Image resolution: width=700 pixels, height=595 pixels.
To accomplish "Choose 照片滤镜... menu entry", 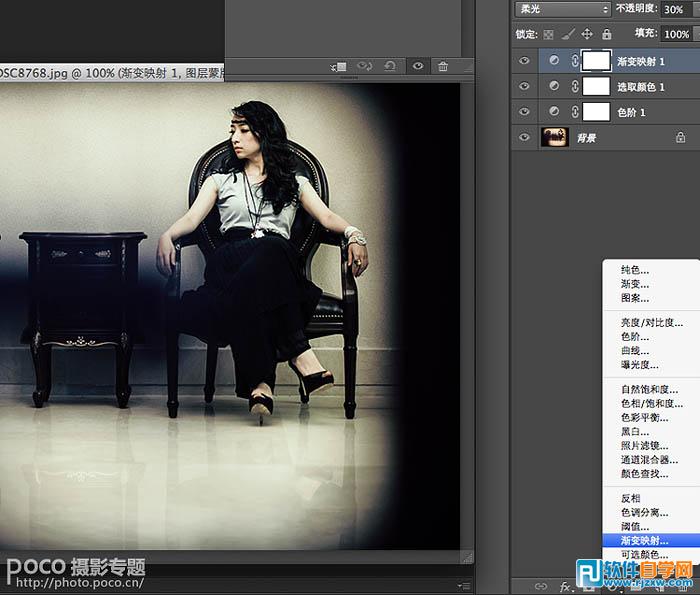I will pyautogui.click(x=645, y=445).
